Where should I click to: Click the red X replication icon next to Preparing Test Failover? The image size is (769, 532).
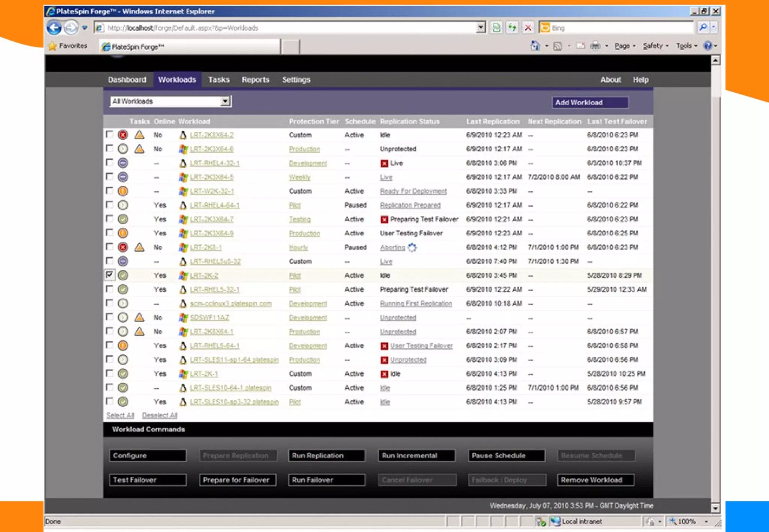point(384,219)
